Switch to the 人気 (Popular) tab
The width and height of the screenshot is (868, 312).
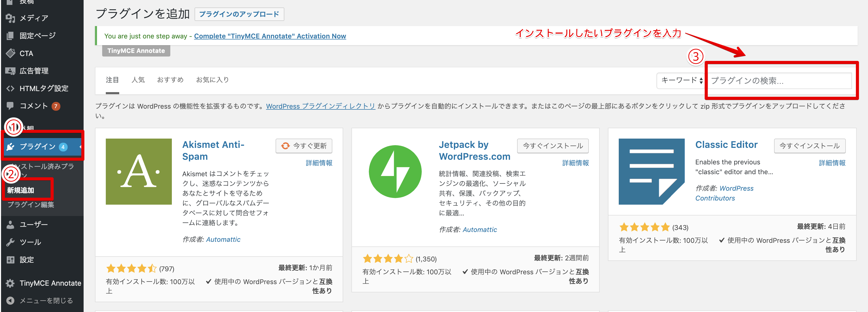[138, 80]
